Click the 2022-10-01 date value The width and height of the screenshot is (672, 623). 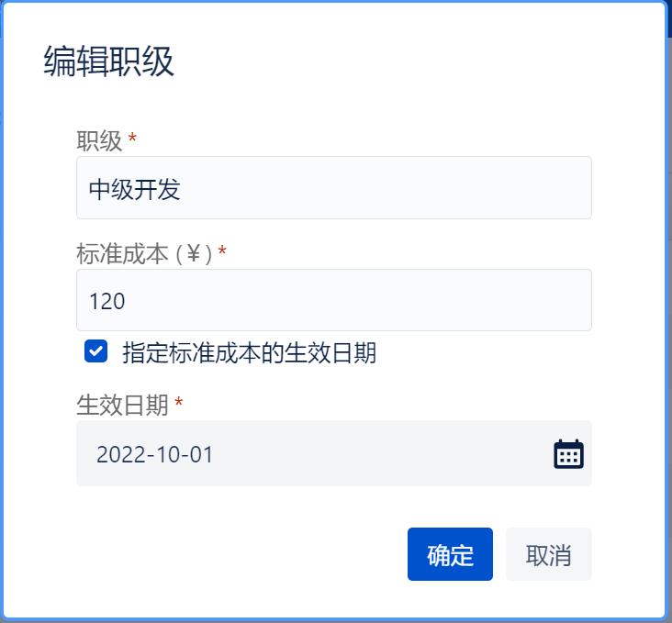154,455
